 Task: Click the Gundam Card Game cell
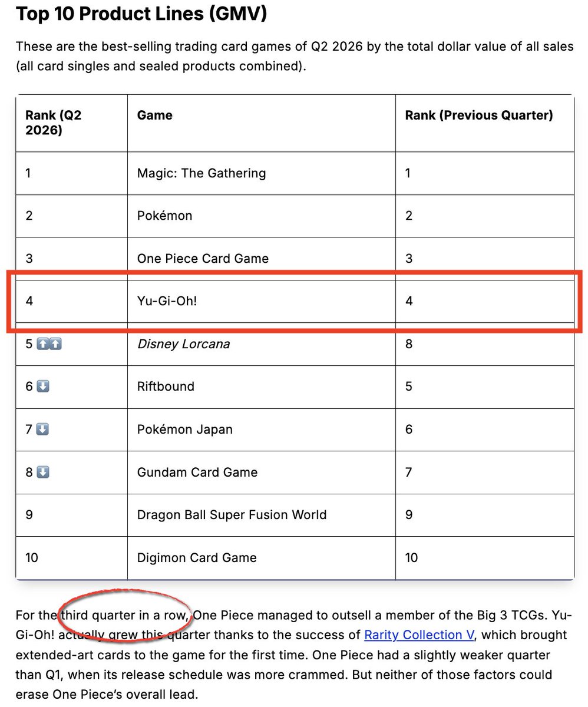pyautogui.click(x=262, y=472)
